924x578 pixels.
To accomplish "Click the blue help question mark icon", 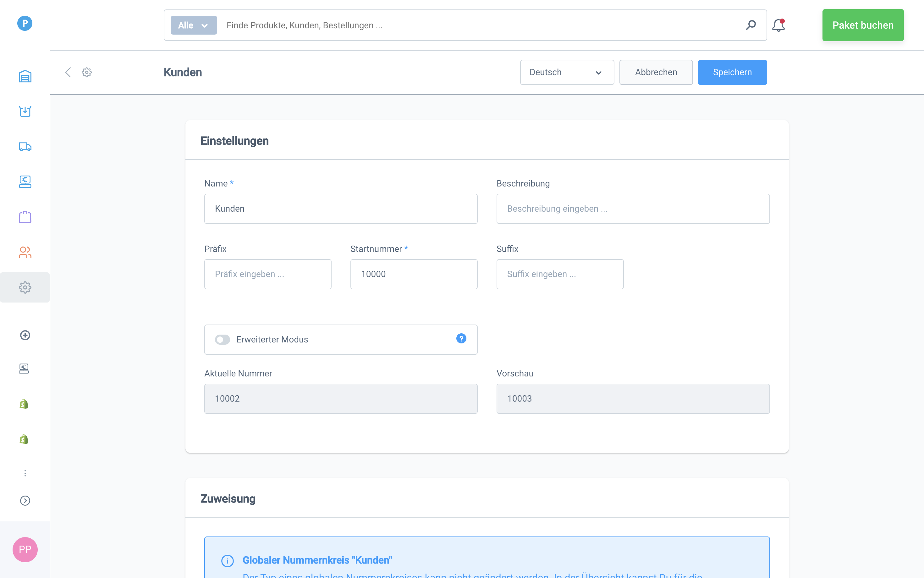I will (x=461, y=339).
